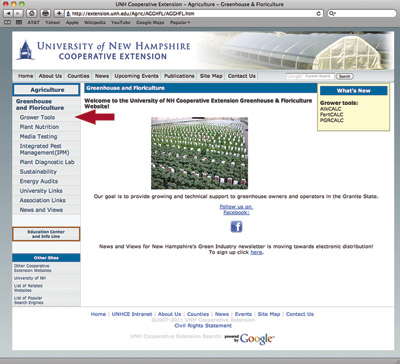The height and width of the screenshot is (364, 400).
Task: Open AlkCALC under Grower tools
Action: click(331, 109)
